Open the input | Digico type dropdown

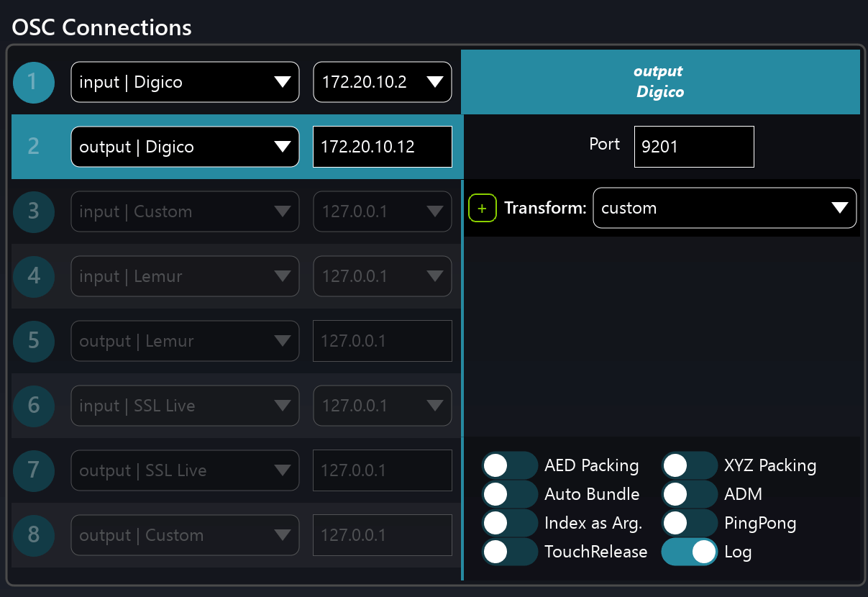185,82
